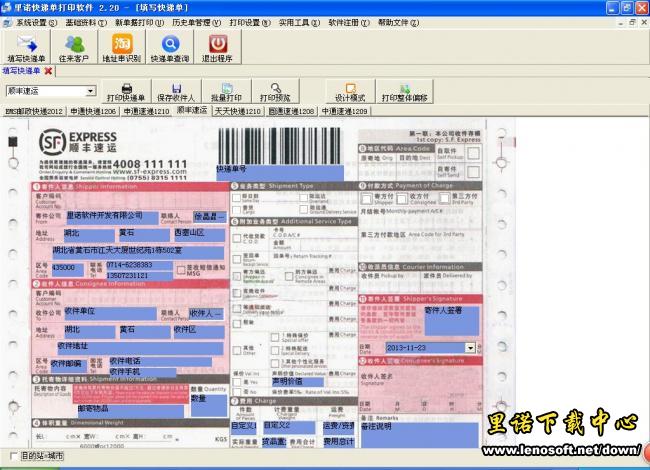The image size is (650, 470).
Task: Check 第三方付 3rd Party checkbox
Action: coord(444,199)
